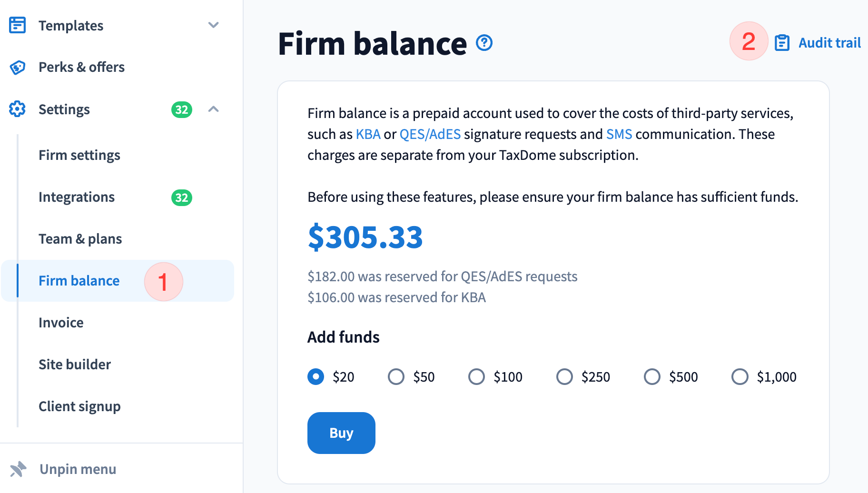Select the $50 funds option

(396, 377)
